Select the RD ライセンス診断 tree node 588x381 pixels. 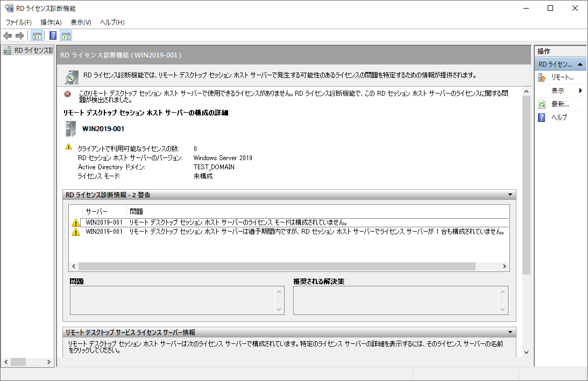click(x=34, y=50)
